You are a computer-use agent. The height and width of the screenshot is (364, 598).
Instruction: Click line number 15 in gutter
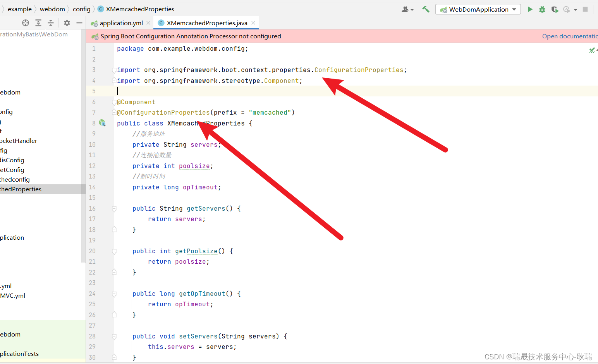pos(92,198)
